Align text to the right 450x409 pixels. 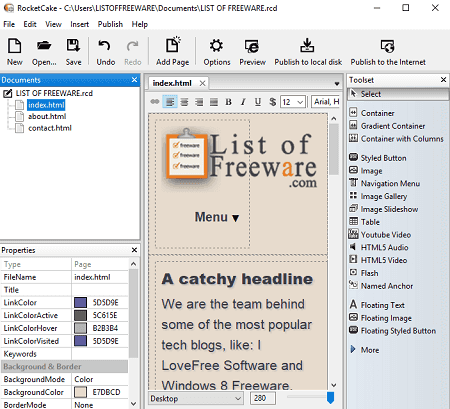pos(199,102)
